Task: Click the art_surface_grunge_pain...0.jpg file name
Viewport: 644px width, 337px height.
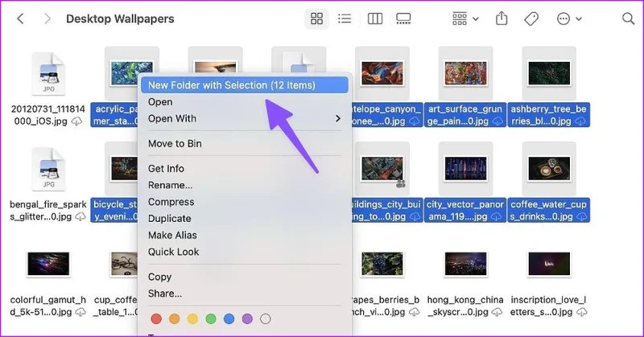Action: click(x=465, y=115)
